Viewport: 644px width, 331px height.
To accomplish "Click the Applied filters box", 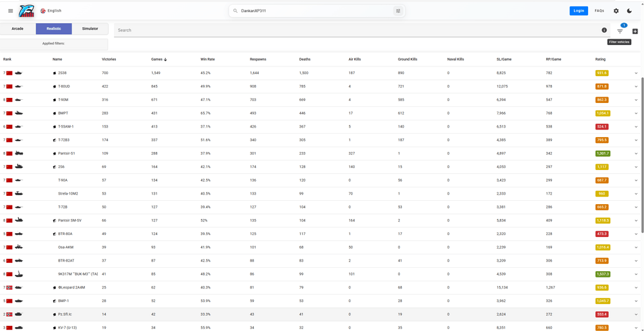I will pyautogui.click(x=54, y=44).
